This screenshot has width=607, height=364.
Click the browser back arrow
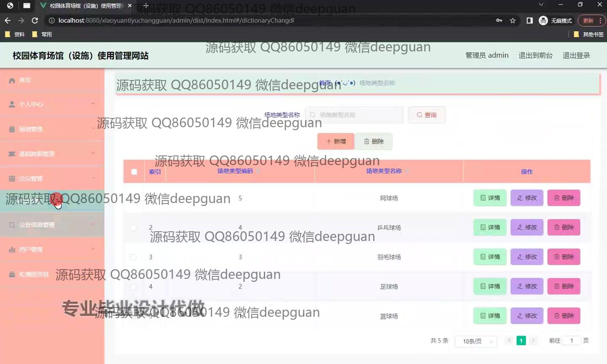pyautogui.click(x=8, y=21)
